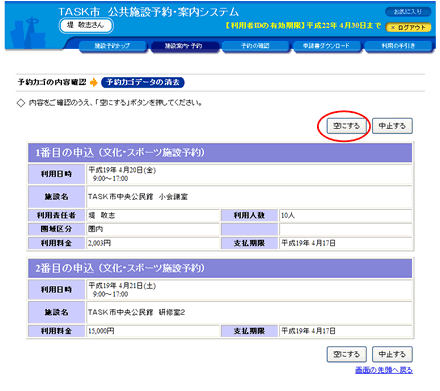Viewport: 440px width, 391px height.
Task: Open the お気に入り favorites button
Action: pos(408,12)
